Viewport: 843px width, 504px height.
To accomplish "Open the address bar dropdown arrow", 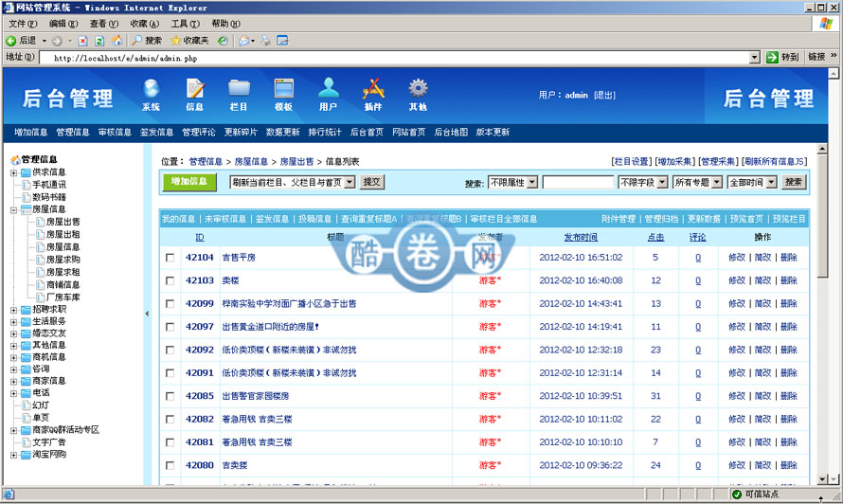I will [x=754, y=57].
